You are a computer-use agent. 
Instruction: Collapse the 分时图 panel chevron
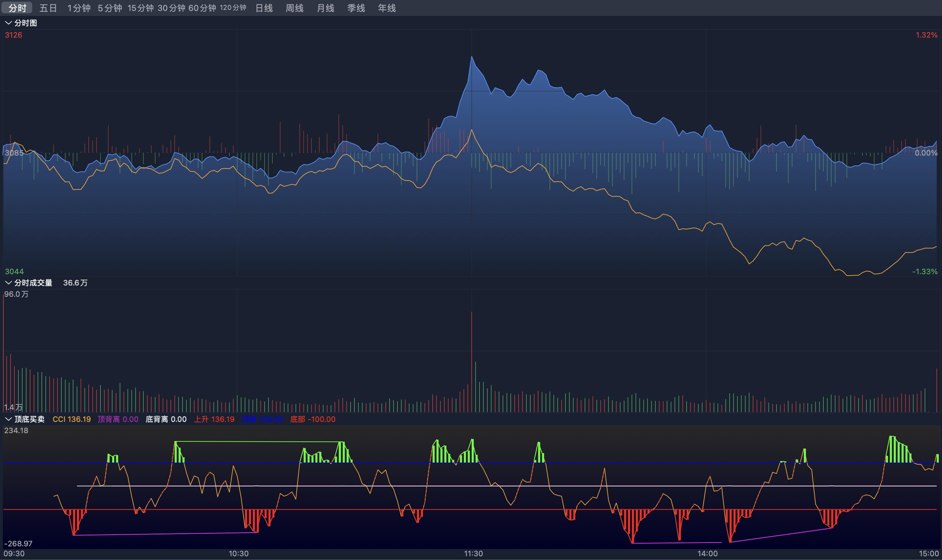click(x=8, y=23)
